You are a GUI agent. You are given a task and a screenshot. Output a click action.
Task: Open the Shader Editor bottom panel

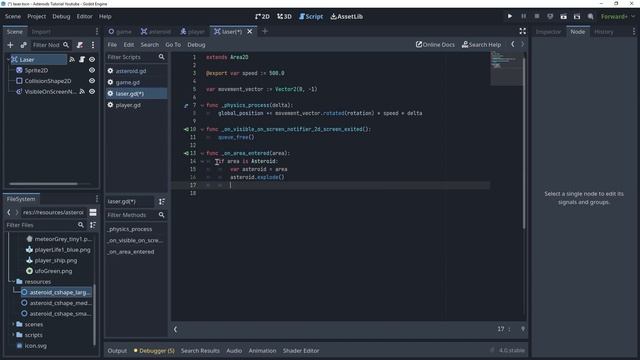[301, 351]
